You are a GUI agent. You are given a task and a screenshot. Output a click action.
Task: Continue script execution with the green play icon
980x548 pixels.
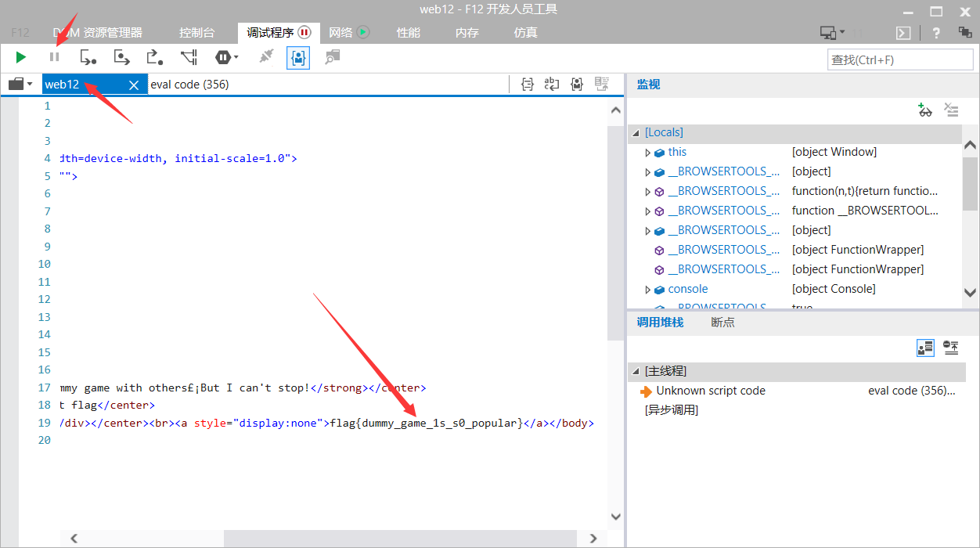click(21, 57)
